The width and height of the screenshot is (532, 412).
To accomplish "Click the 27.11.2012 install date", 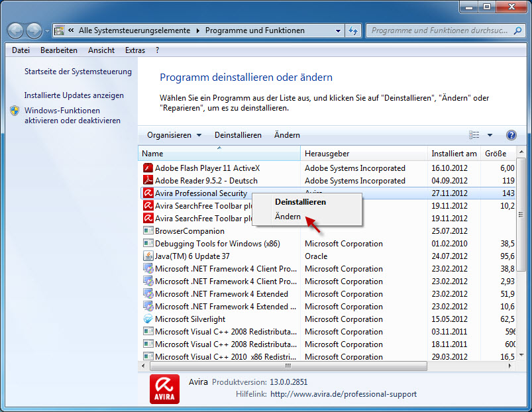I will (x=449, y=193).
